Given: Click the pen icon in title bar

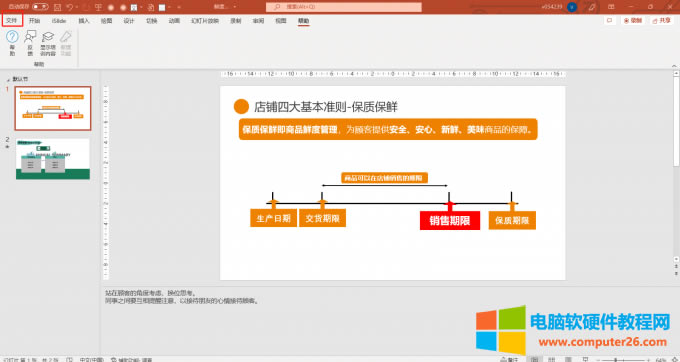Looking at the screenshot, I should coord(592,7).
